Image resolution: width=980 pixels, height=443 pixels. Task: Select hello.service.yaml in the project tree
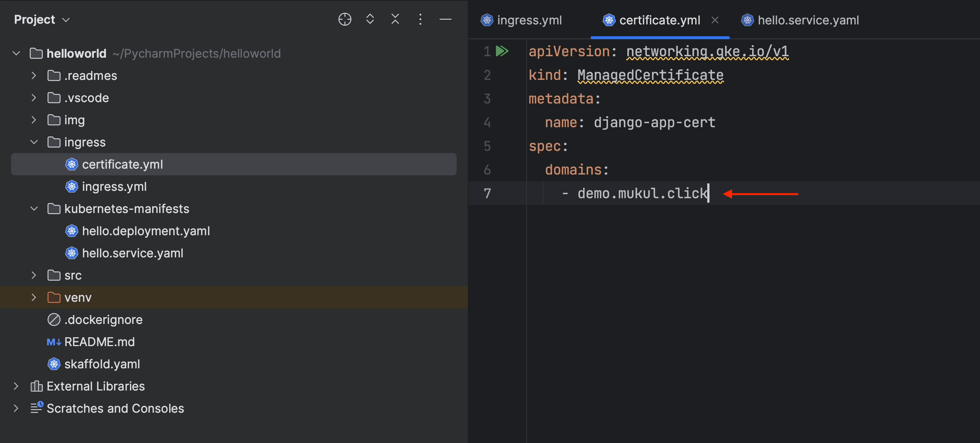[x=234, y=253]
